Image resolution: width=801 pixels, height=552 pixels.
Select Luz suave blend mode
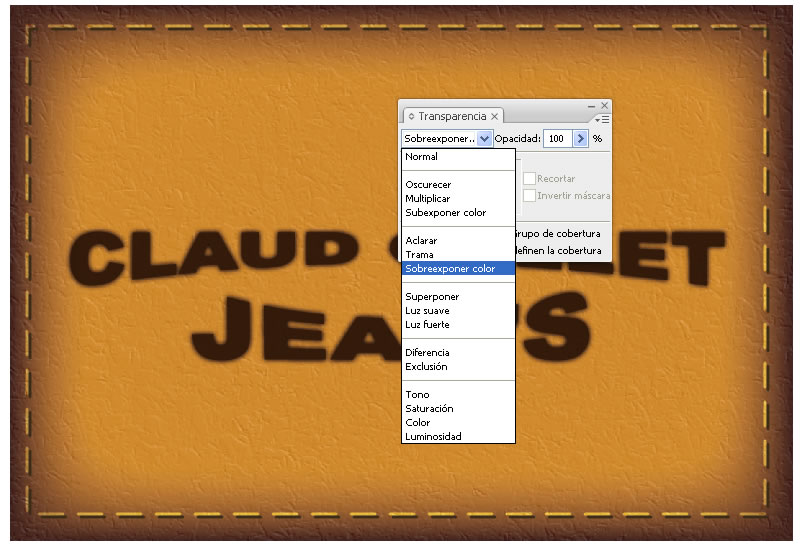[427, 311]
